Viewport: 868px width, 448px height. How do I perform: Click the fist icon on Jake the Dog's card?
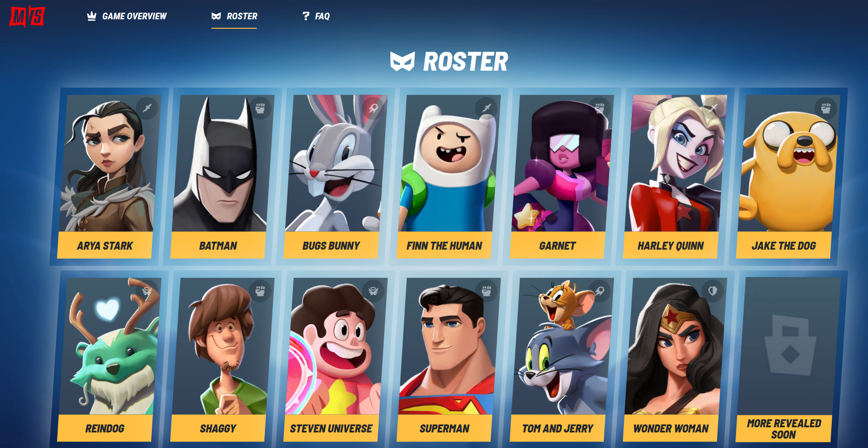(x=826, y=108)
